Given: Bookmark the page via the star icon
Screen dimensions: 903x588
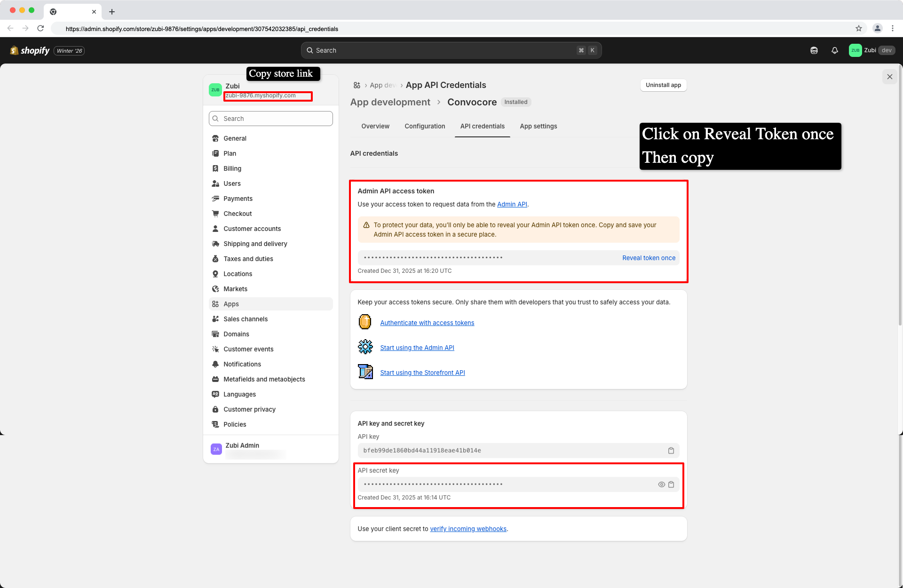Looking at the screenshot, I should [x=859, y=28].
